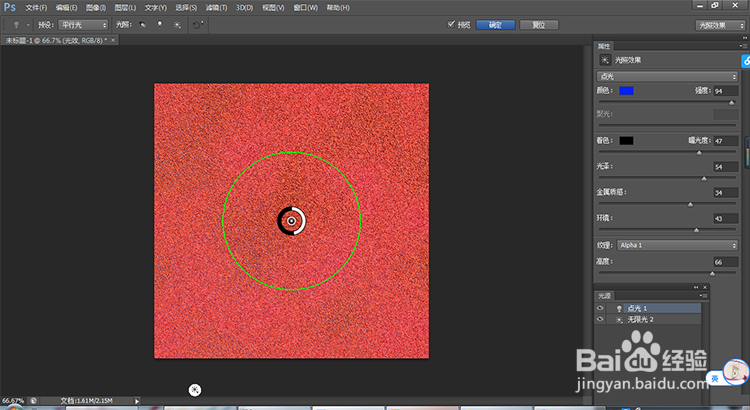Screen dimensions: 750x410
Task: Click the zoom percentage field 66.67%
Action: point(13,401)
